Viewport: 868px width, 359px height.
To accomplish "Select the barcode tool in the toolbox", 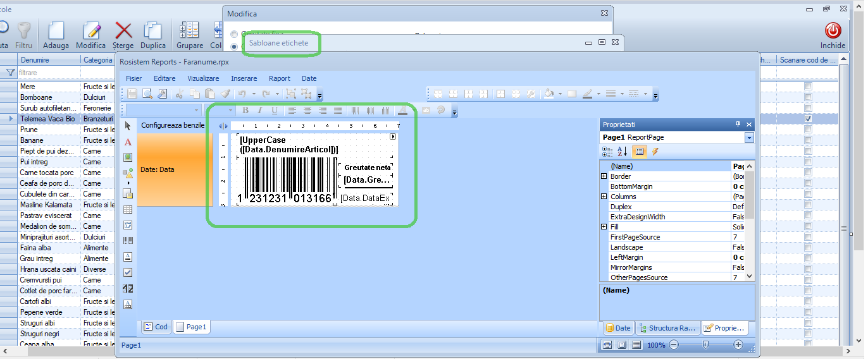I will click(128, 240).
